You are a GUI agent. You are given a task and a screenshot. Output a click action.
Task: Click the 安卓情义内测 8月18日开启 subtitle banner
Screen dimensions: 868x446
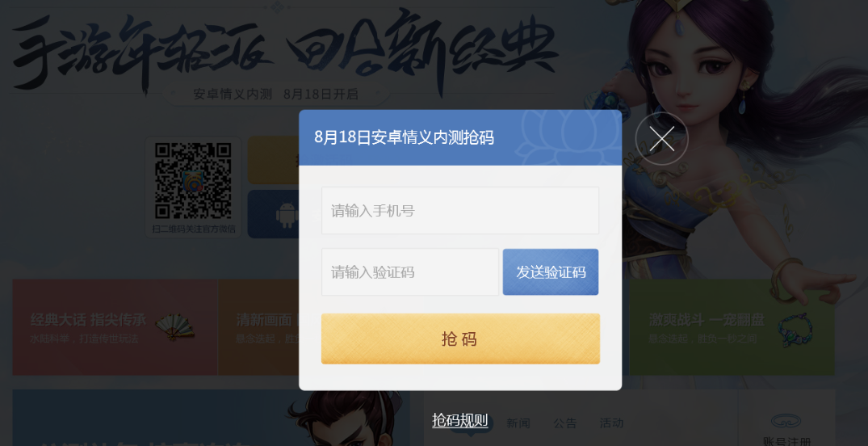click(x=275, y=95)
